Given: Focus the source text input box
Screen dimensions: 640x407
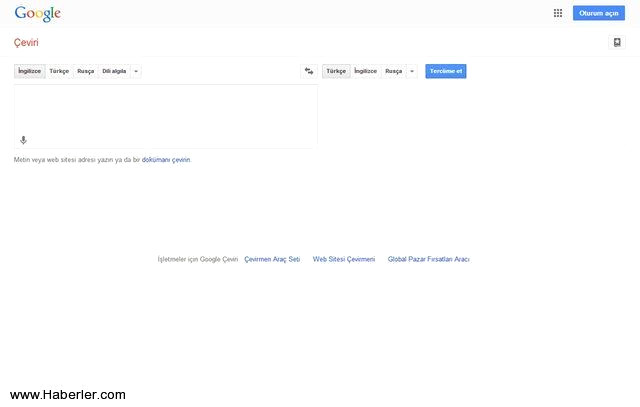Looking at the screenshot, I should coord(166,116).
